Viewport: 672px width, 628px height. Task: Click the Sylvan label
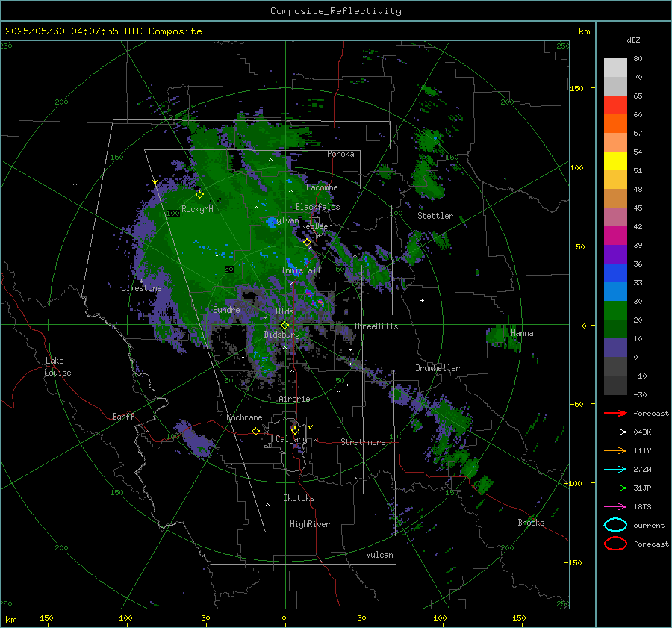285,220
